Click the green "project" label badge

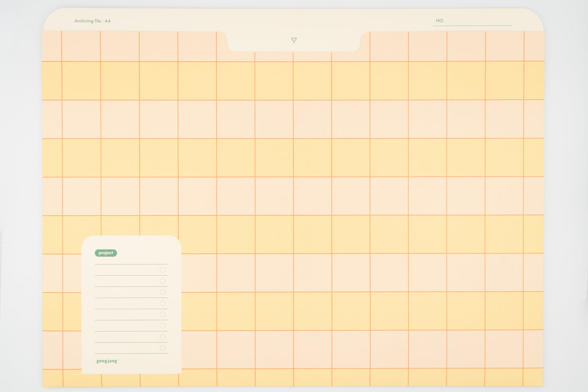point(106,253)
